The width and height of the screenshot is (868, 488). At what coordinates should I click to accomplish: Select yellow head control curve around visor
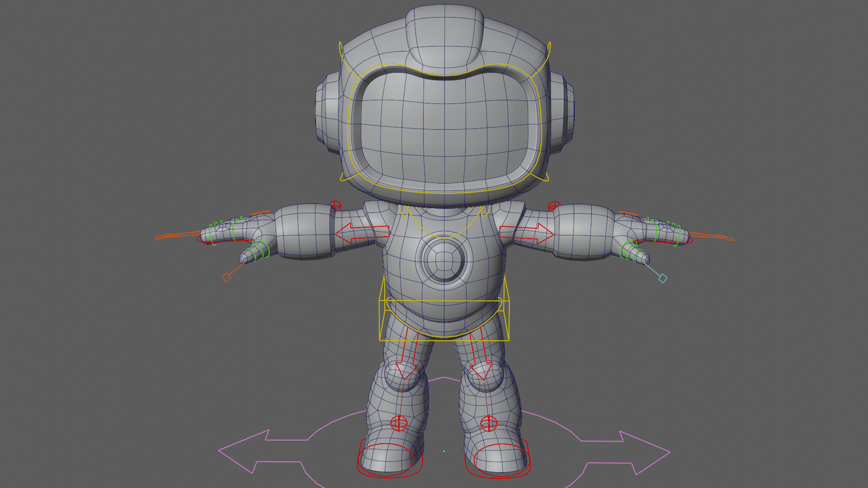coord(444,127)
